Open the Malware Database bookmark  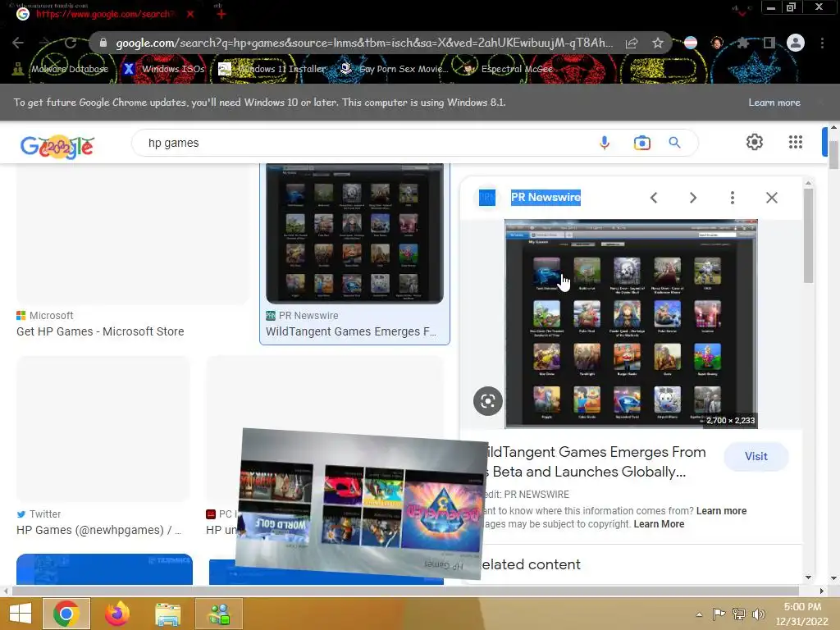pos(61,69)
